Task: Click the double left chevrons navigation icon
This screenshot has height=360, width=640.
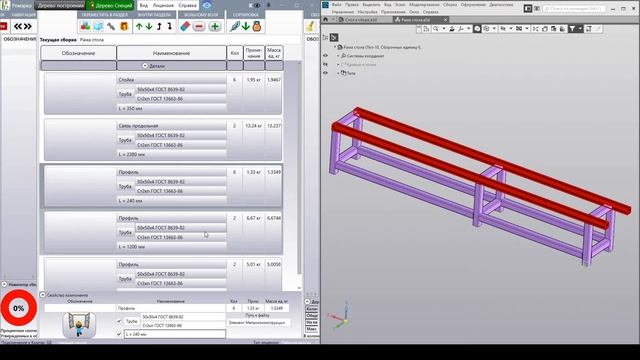Action: [x=18, y=26]
